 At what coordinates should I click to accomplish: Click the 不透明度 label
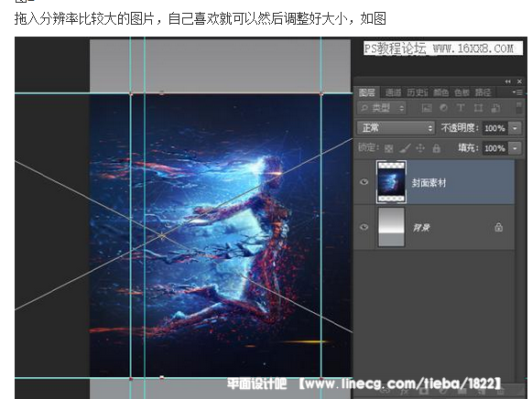[460, 128]
